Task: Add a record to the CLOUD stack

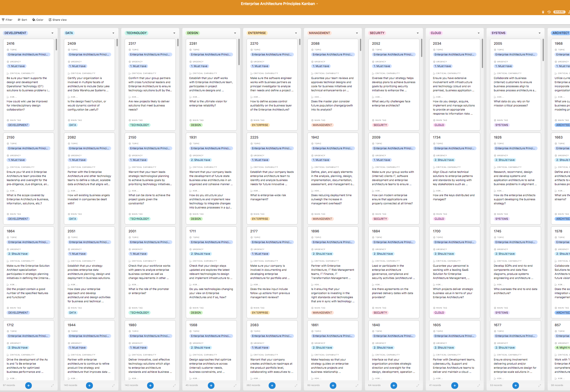Action: pos(454,385)
